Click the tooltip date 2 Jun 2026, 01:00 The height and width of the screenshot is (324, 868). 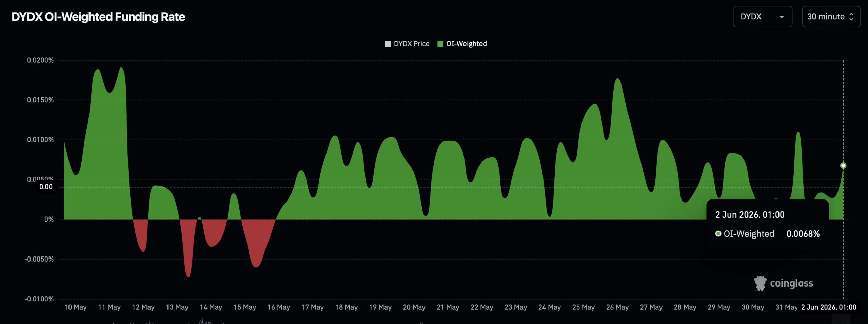tap(750, 215)
